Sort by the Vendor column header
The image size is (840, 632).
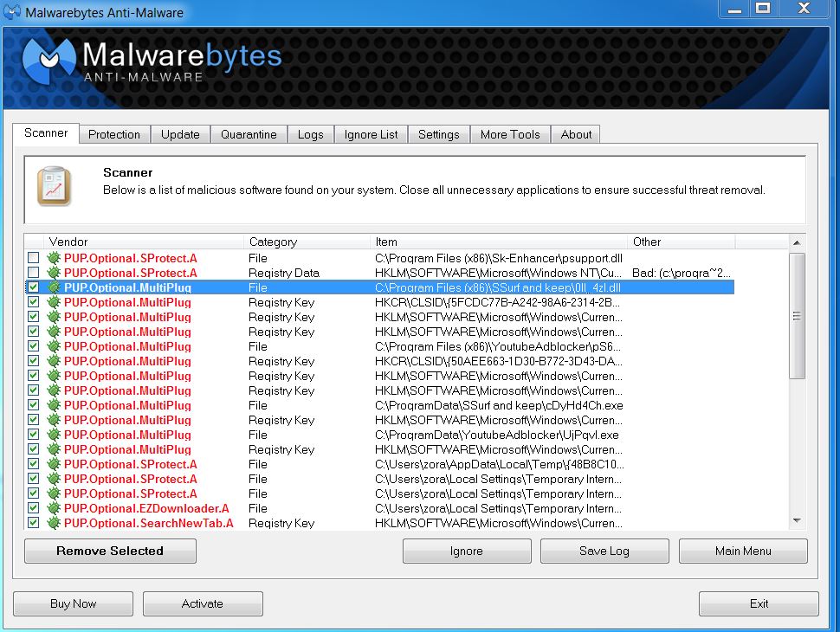point(143,242)
